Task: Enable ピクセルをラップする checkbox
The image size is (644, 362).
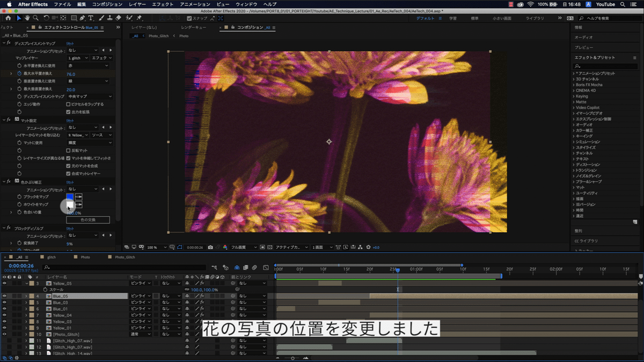Action: click(68, 104)
